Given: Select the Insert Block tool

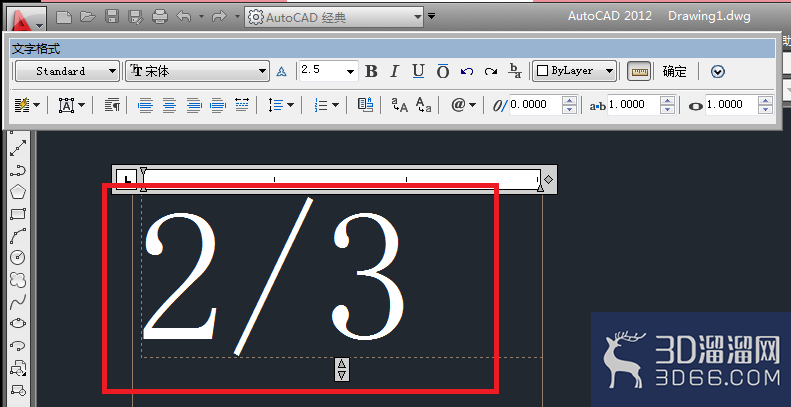Looking at the screenshot, I should 18,368.
